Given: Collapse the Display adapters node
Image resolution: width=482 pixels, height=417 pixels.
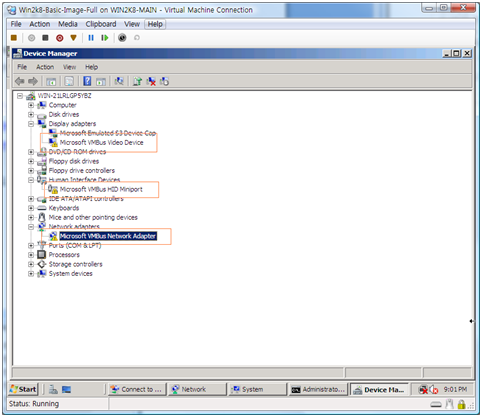Looking at the screenshot, I should click(x=31, y=124).
